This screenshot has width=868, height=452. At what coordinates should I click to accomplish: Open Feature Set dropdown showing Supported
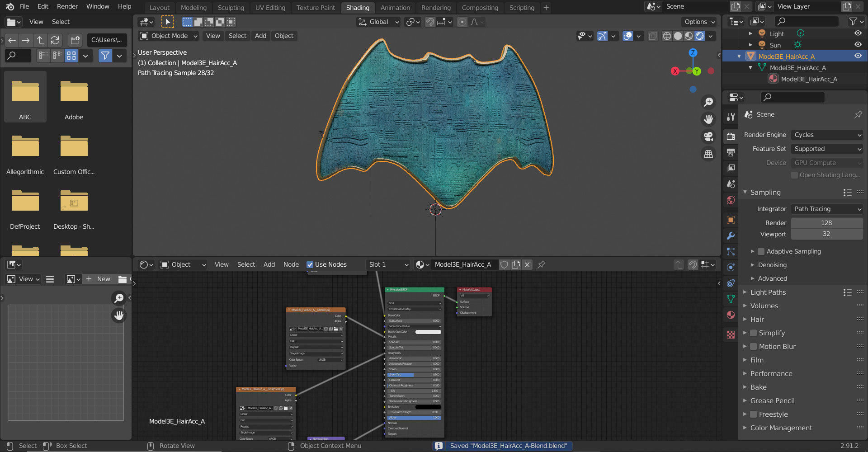[827, 149]
